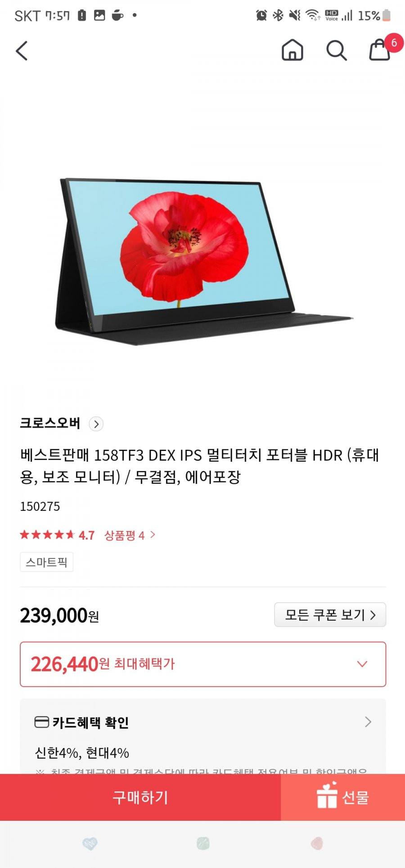Open search with the magnifier icon
The width and height of the screenshot is (405, 868).
336,50
